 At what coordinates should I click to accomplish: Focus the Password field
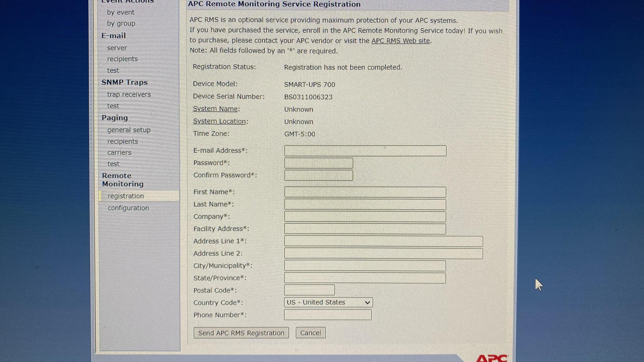point(319,163)
